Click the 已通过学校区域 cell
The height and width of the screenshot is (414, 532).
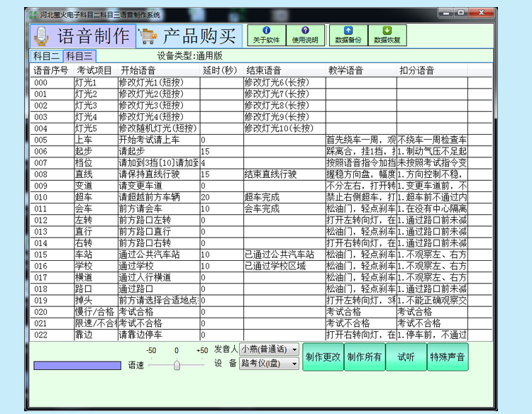[x=284, y=266]
